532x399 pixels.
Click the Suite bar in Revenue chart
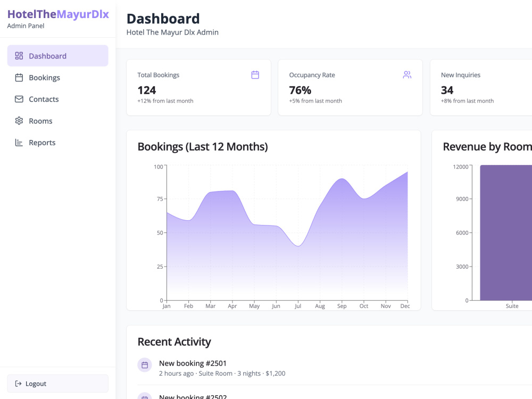point(506,233)
